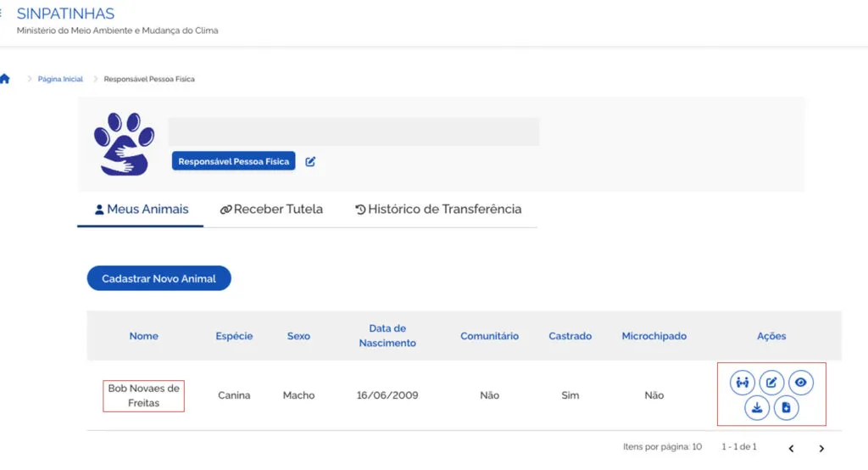This screenshot has width=868, height=470.
Task: Click the home breadcrumb icon
Action: point(5,79)
